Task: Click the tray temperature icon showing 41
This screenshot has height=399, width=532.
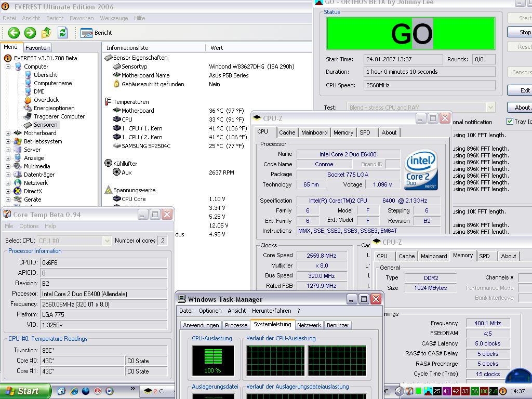Action: [x=446, y=391]
